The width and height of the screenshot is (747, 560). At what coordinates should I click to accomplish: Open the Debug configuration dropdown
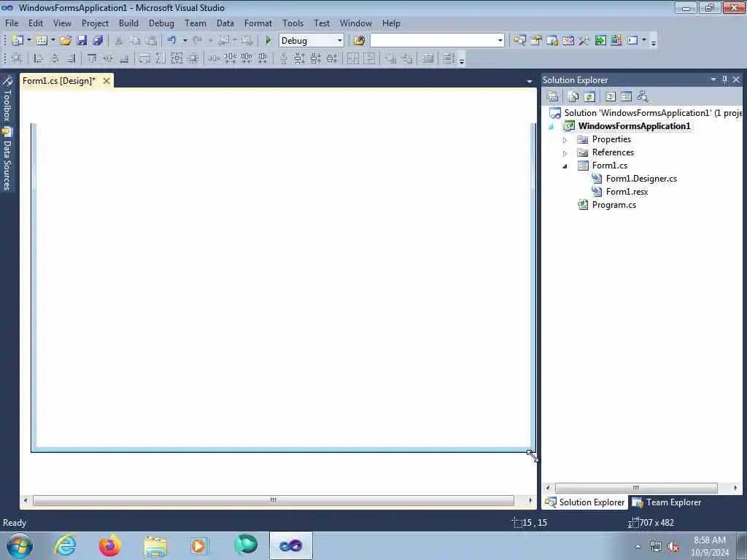click(339, 41)
